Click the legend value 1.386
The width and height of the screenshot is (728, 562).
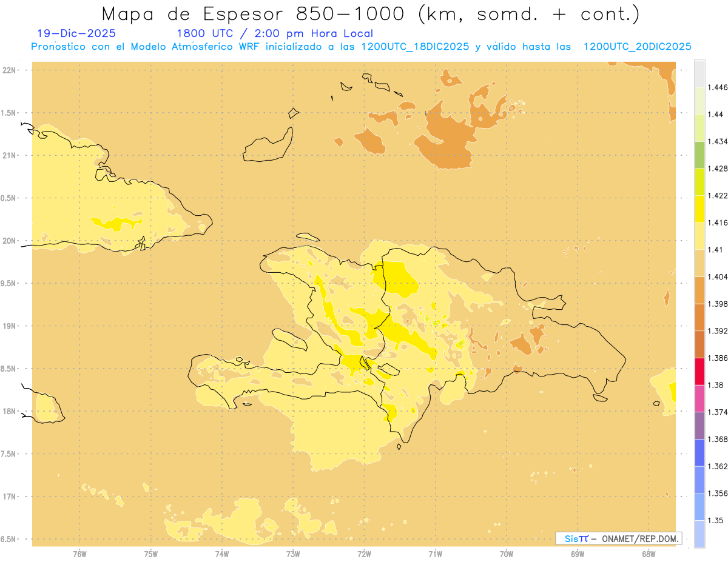pos(718,358)
